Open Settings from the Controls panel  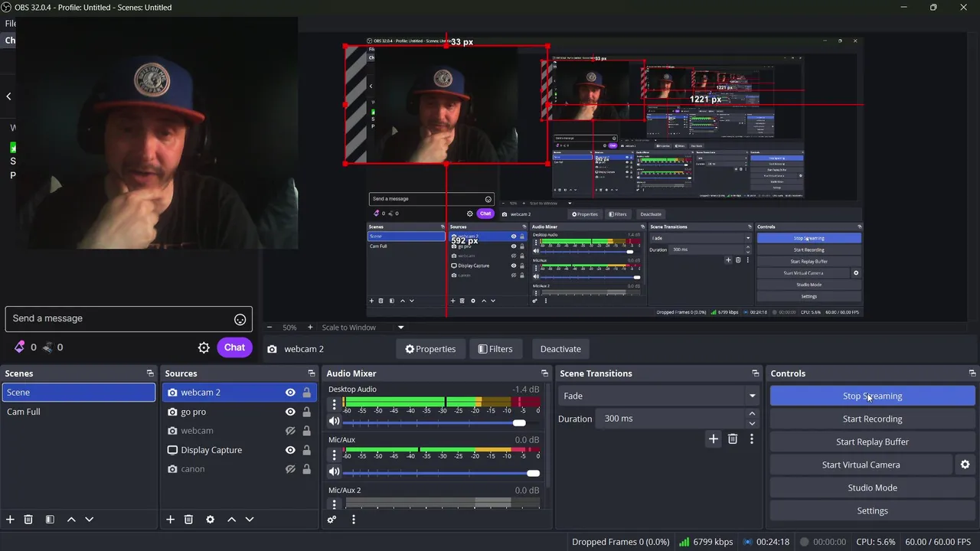pos(872,510)
